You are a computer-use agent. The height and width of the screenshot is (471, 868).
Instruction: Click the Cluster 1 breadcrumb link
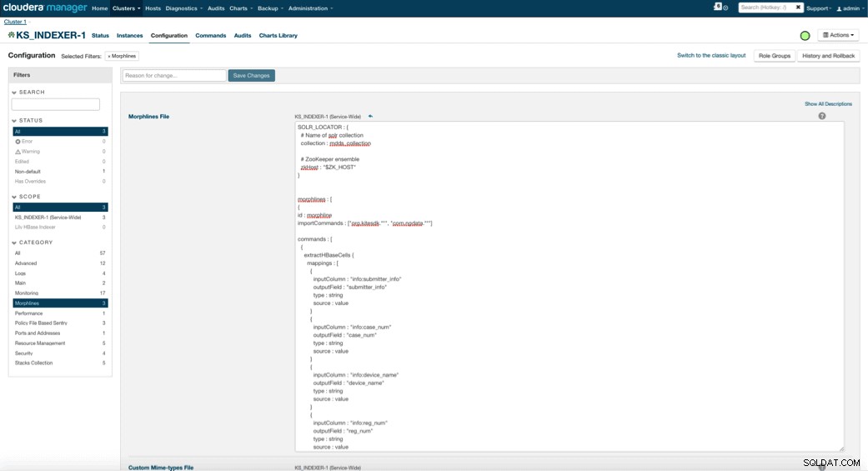click(15, 22)
